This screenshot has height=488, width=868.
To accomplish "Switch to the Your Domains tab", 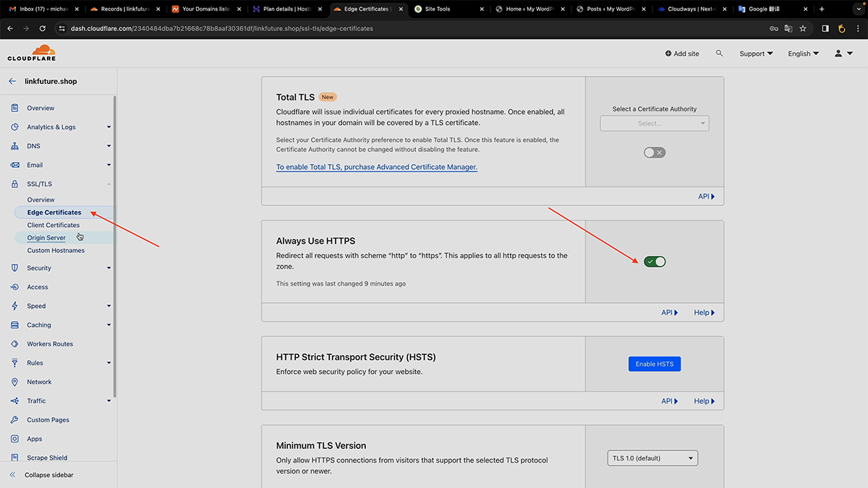I will pyautogui.click(x=207, y=9).
